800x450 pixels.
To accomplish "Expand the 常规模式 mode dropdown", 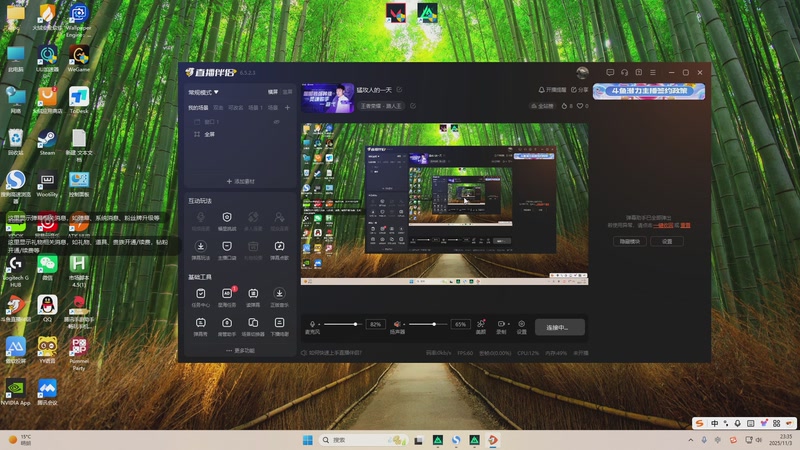I will pos(203,92).
